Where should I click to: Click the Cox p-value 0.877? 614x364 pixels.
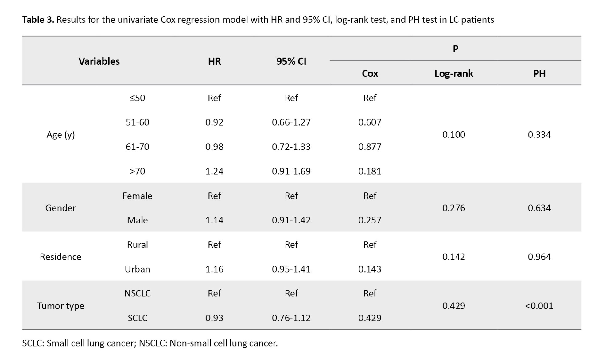click(370, 147)
